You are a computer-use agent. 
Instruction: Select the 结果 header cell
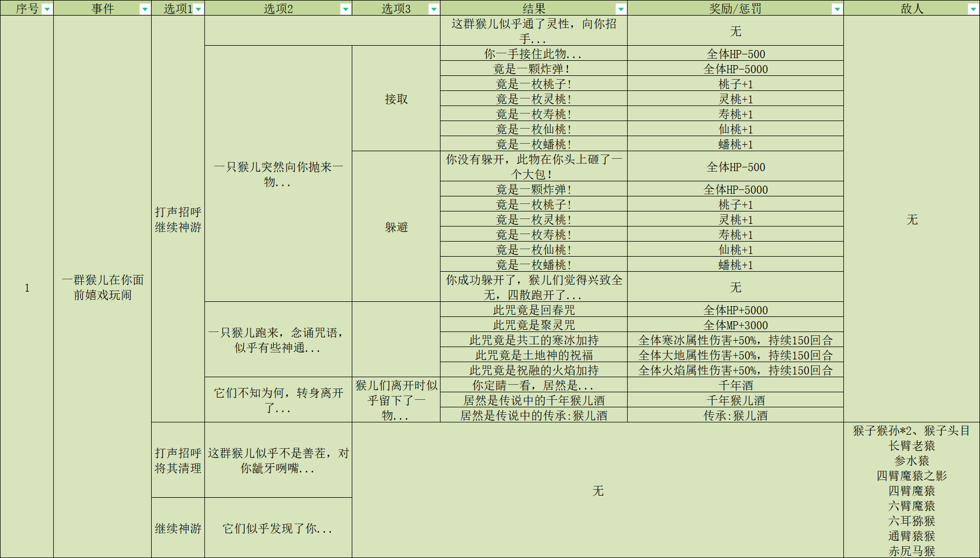pyautogui.click(x=534, y=8)
